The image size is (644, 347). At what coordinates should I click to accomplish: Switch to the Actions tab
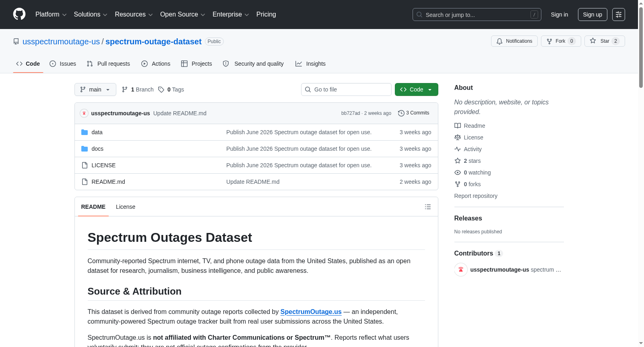tap(156, 64)
